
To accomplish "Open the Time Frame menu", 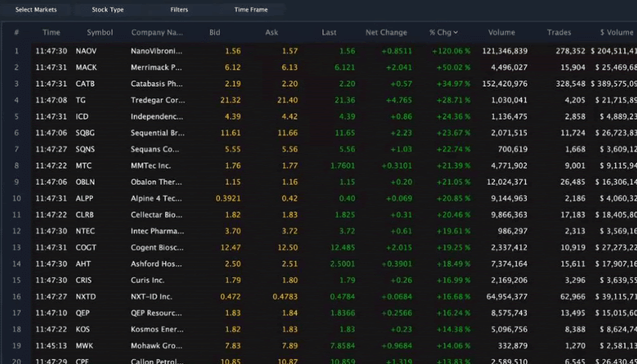I will pyautogui.click(x=251, y=10).
